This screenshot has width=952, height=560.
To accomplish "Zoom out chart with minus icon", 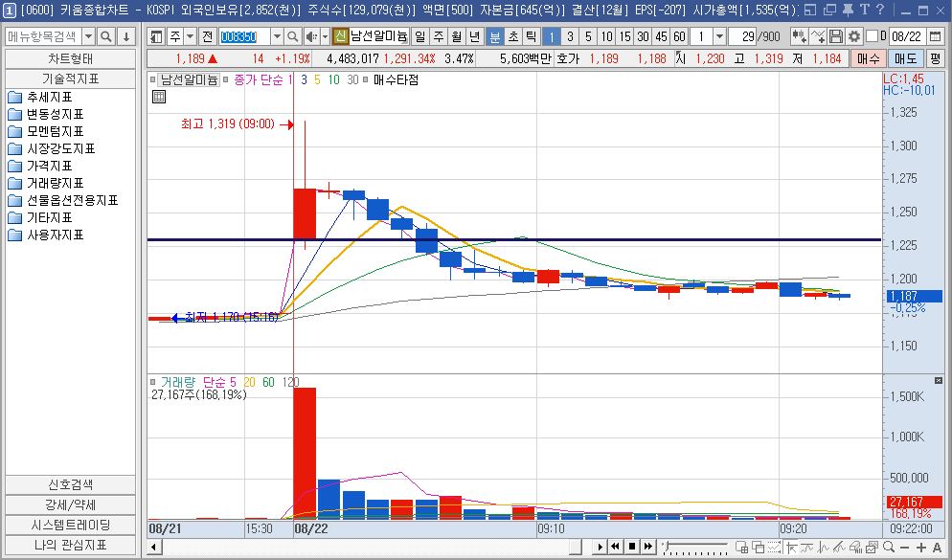I will pyautogui.click(x=905, y=548).
